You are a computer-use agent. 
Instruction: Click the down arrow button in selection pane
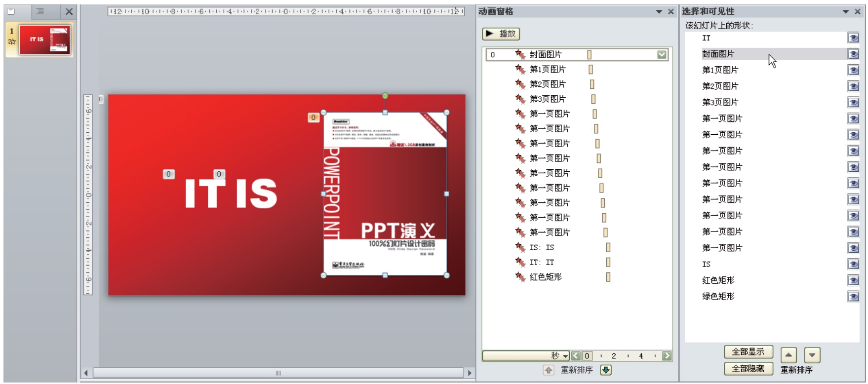pyautogui.click(x=812, y=355)
